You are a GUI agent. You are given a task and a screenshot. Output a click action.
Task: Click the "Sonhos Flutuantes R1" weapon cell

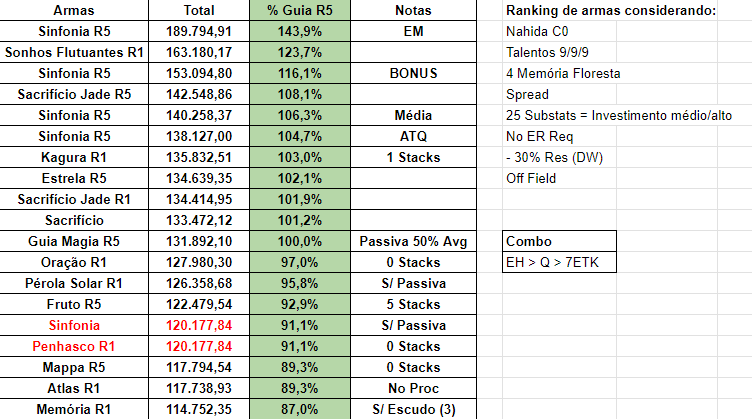(x=77, y=52)
